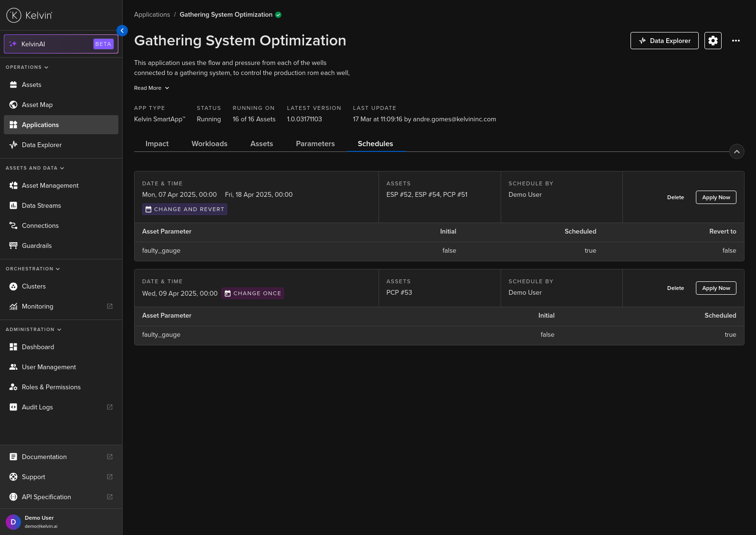Image resolution: width=756 pixels, height=535 pixels.
Task: Open Audit Logs external link
Action: point(37,407)
